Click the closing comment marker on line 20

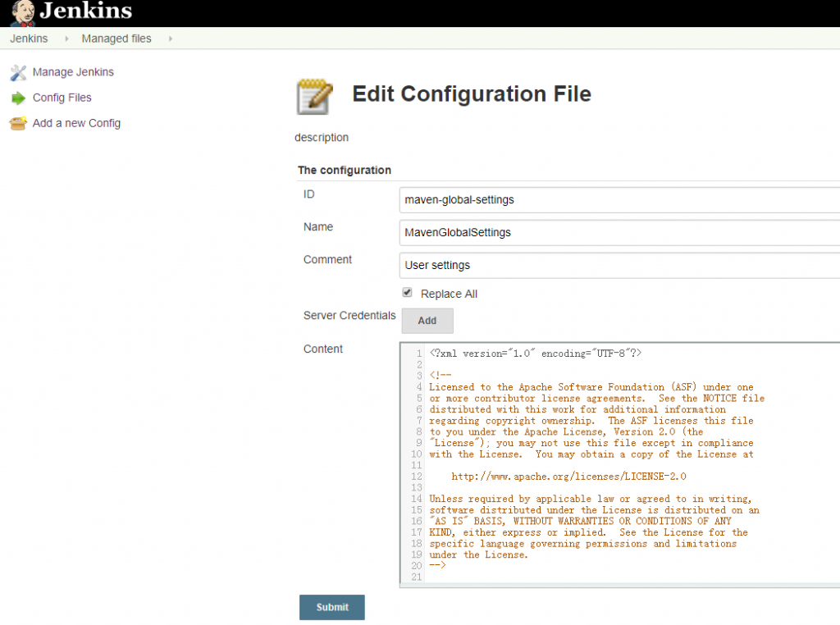[x=437, y=565]
